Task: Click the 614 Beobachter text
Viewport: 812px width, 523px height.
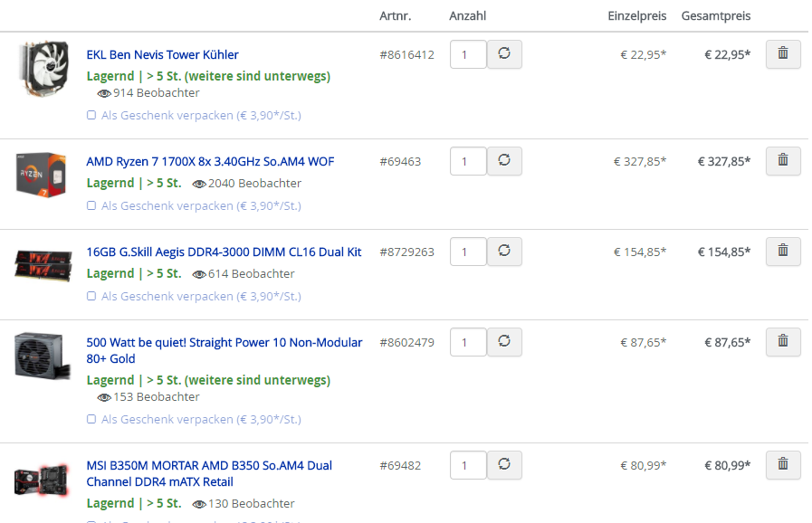Action: coord(251,274)
